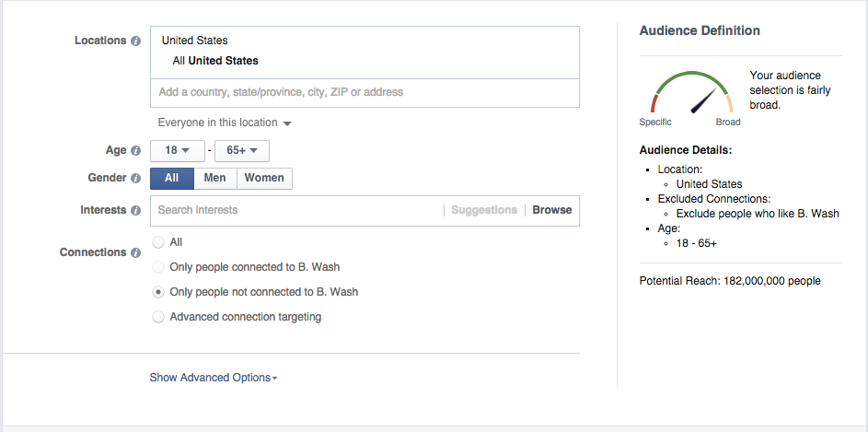Click the Connections info icon
868x432 pixels.
[x=136, y=253]
